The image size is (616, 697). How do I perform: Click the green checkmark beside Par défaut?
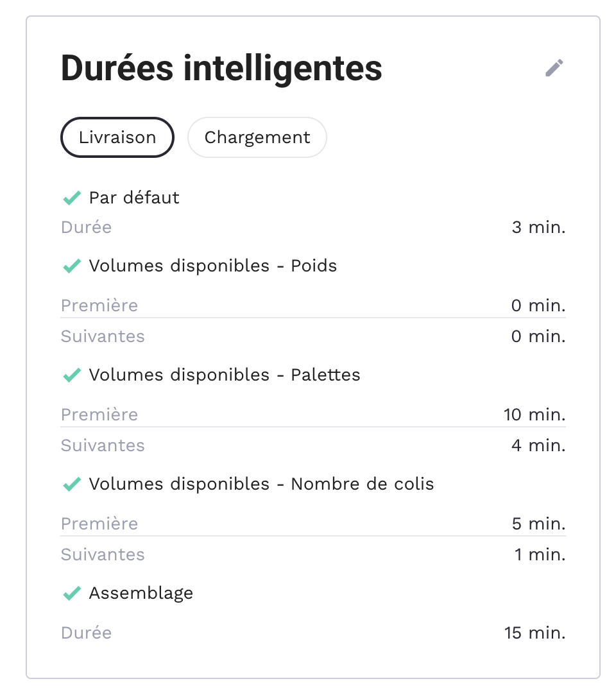click(71, 198)
